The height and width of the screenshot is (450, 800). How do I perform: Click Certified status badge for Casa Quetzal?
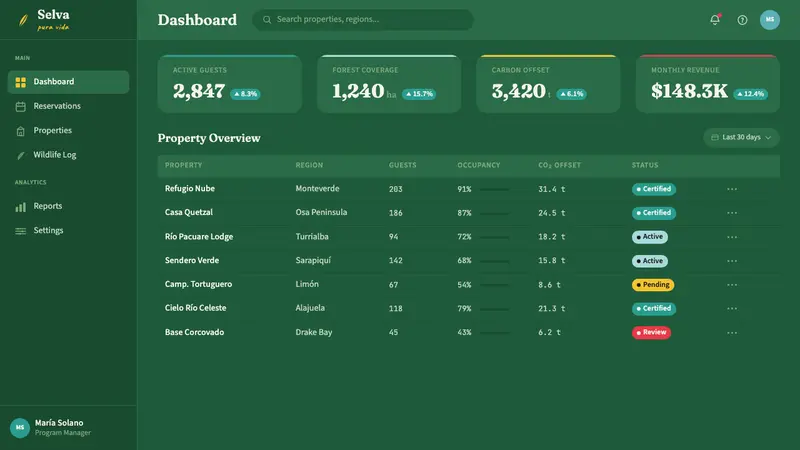(654, 213)
